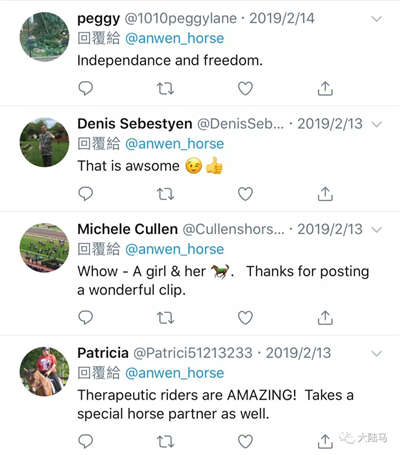This screenshot has width=400, height=455.
Task: Open options chevron on Patricia's tweet
Action: [377, 354]
